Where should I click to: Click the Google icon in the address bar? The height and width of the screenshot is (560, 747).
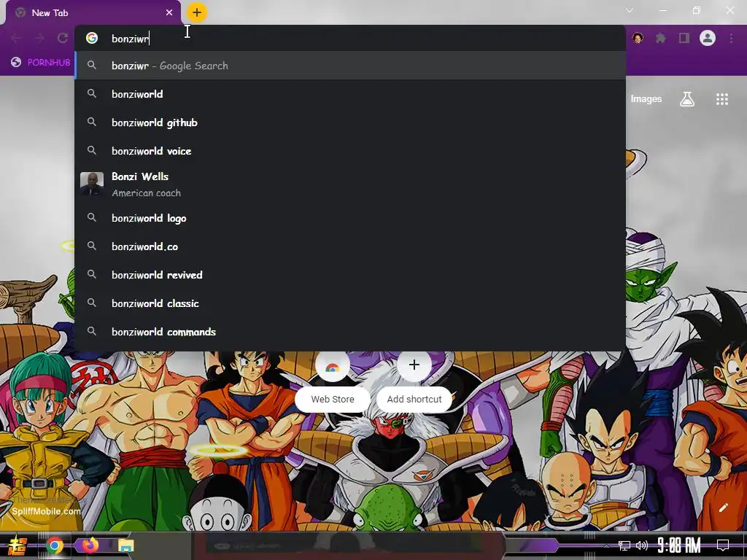coord(92,38)
